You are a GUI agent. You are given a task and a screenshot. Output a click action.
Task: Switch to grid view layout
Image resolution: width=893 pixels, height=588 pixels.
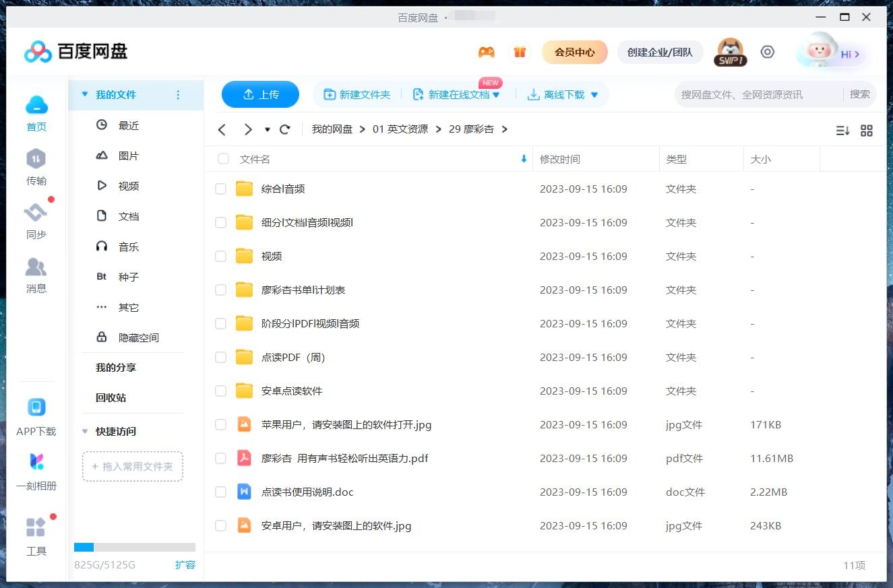(867, 131)
